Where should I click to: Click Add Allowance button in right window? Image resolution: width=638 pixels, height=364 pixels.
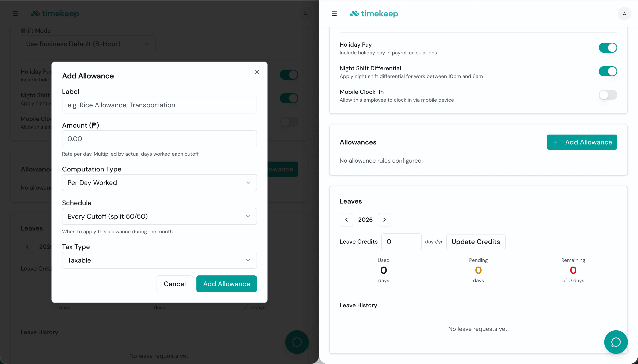(x=582, y=142)
